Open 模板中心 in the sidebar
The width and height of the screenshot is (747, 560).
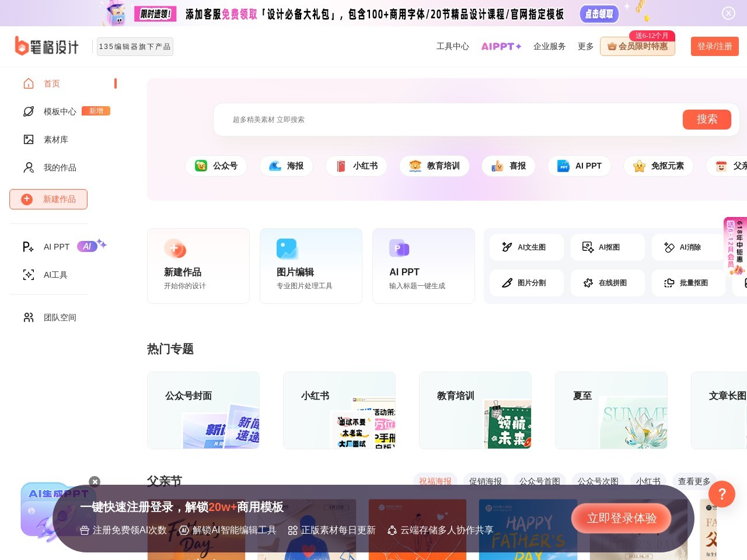tap(60, 111)
